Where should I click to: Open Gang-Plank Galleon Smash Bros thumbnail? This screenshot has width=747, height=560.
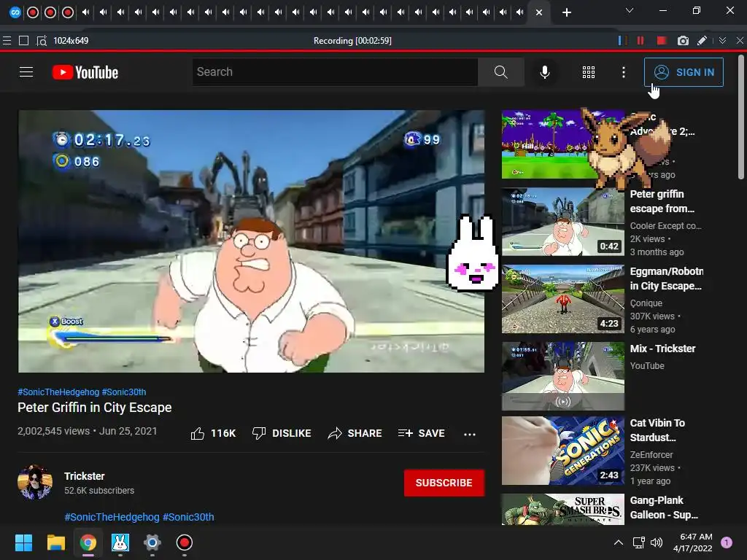pyautogui.click(x=562, y=510)
